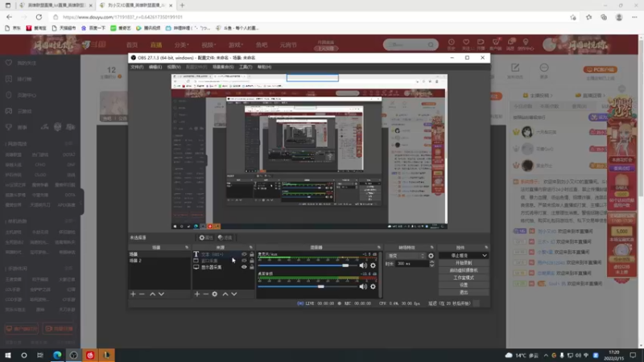Open the Help menu in OBS
This screenshot has width=644, height=362.
pos(265,67)
